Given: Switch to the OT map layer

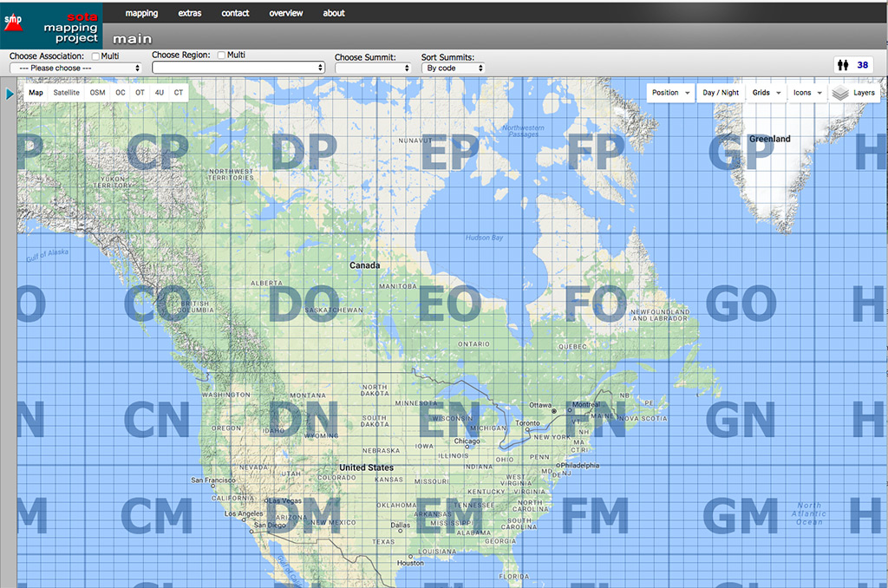Looking at the screenshot, I should pyautogui.click(x=140, y=93).
